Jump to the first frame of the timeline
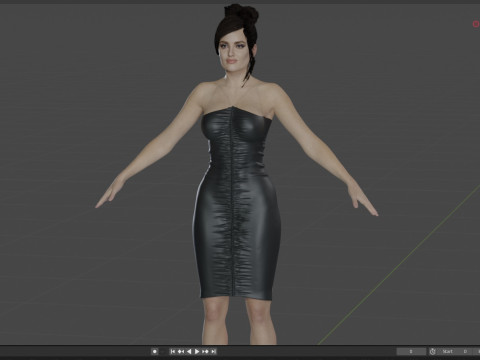Viewport: 480px width, 360px height. coord(173,351)
